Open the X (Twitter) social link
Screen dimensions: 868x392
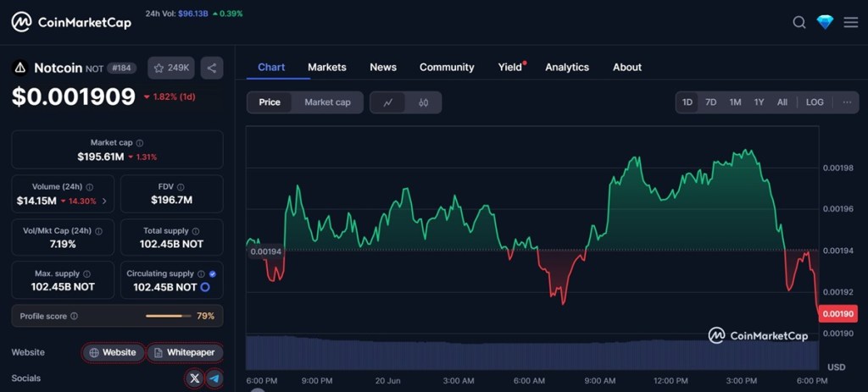point(194,378)
